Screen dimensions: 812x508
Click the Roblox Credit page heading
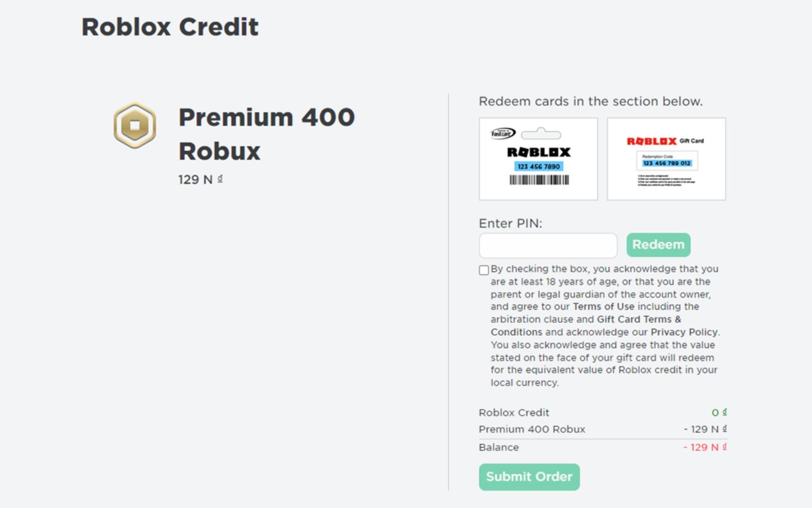tap(170, 26)
